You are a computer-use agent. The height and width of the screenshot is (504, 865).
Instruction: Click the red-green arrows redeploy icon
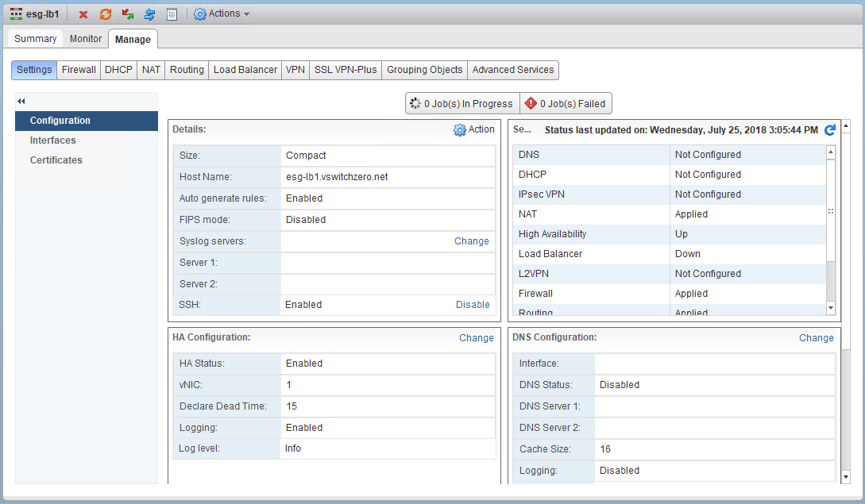128,14
